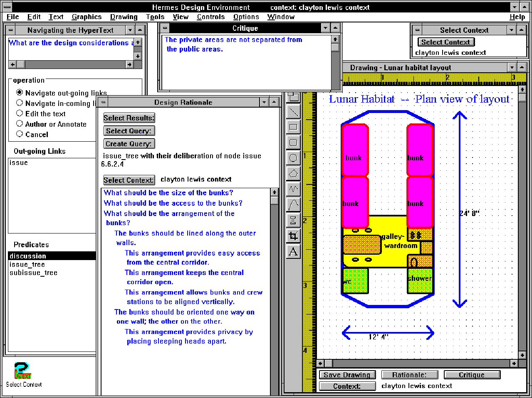
Task: Open Critique window control-menu box
Action: click(165, 28)
